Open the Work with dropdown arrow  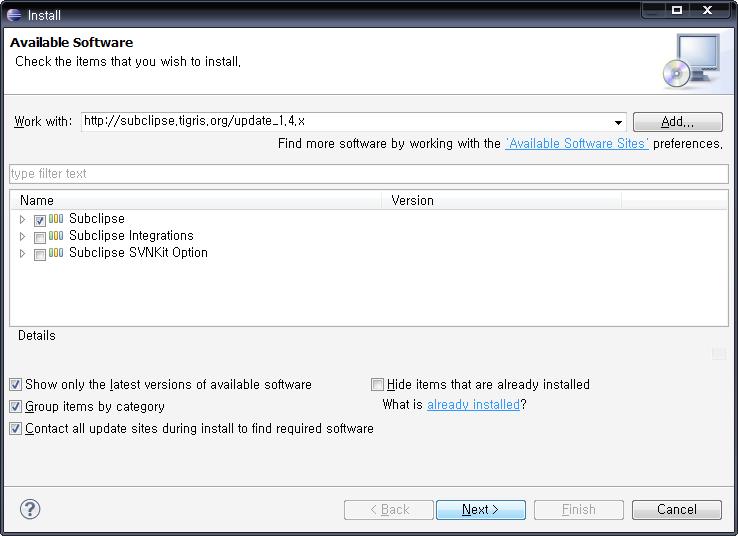(618, 122)
